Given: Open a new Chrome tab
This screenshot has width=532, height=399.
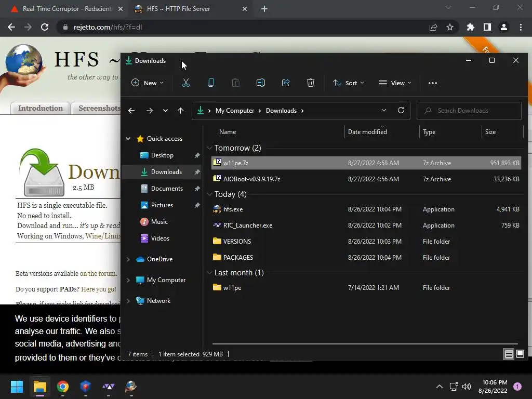Looking at the screenshot, I should [x=264, y=9].
